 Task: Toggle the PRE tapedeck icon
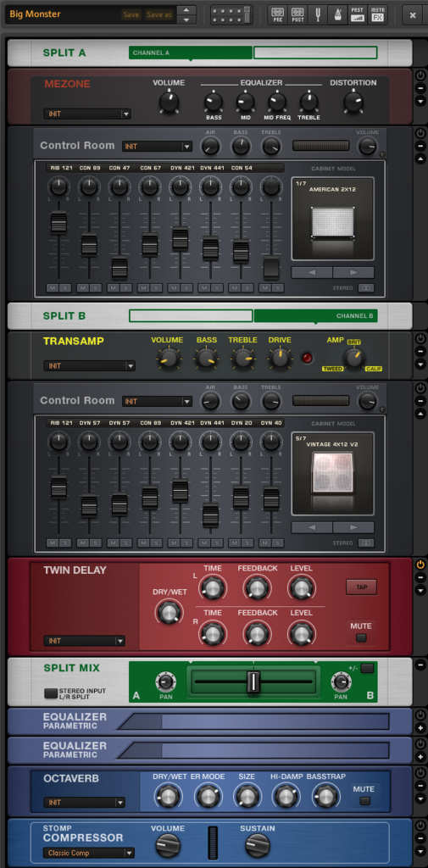point(277,14)
